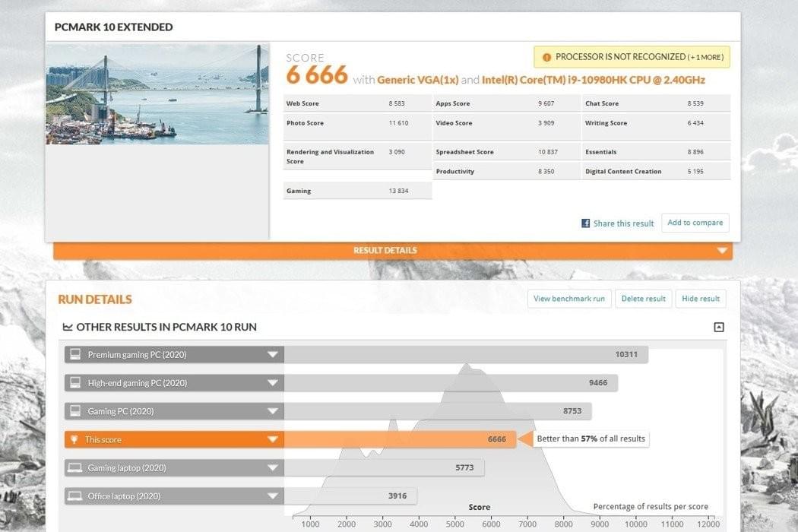This screenshot has width=798, height=532.
Task: Click the Rendering and Visualization Score label
Action: 331,157
